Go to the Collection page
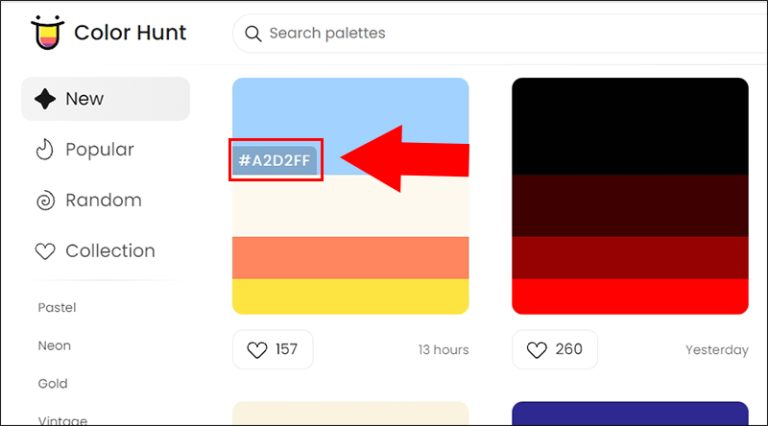The image size is (768, 426). click(x=110, y=251)
